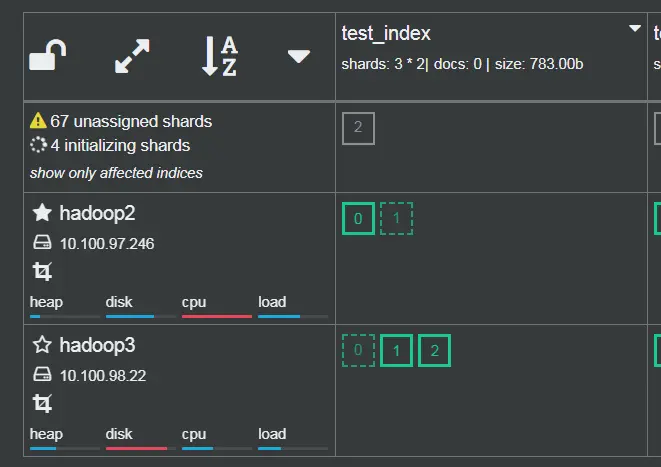Viewport: 661px width, 467px height.
Task: Open the dropdown arrow beside sort icon
Action: tap(298, 56)
